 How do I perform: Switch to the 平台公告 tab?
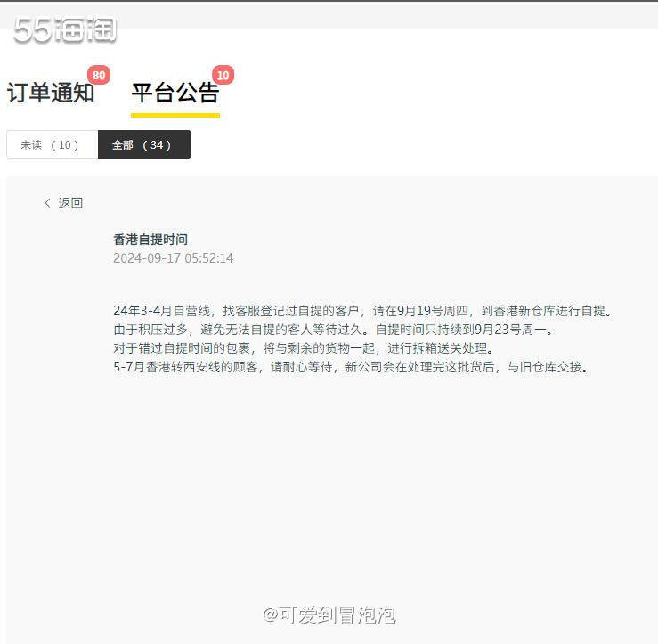click(175, 93)
